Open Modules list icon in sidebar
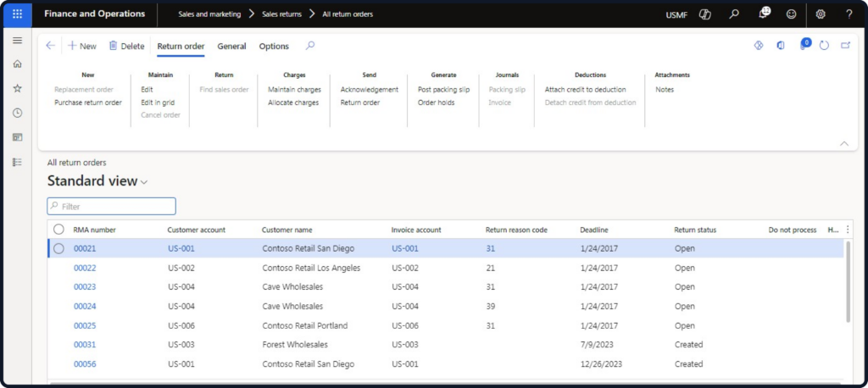This screenshot has height=388, width=868. click(17, 162)
